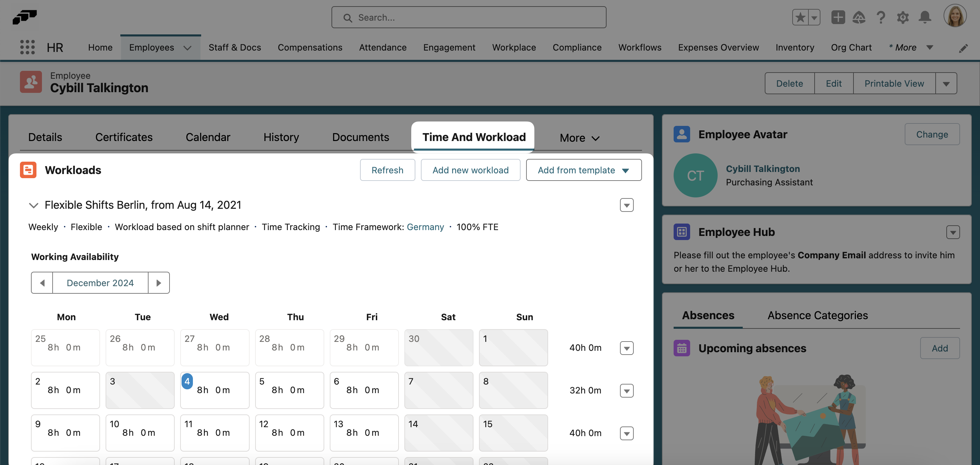Open the actions dropdown for the 40h week row

tap(627, 348)
